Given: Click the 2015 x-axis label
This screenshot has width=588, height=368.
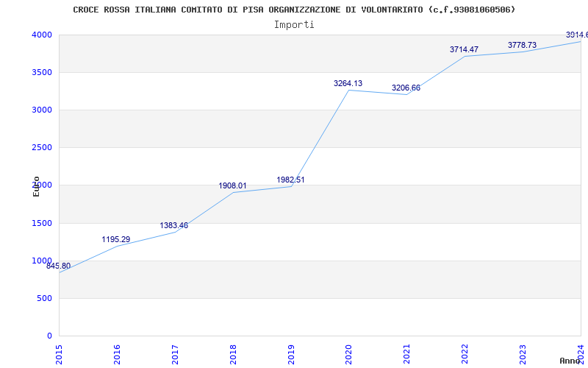Looking at the screenshot, I should [x=60, y=355].
